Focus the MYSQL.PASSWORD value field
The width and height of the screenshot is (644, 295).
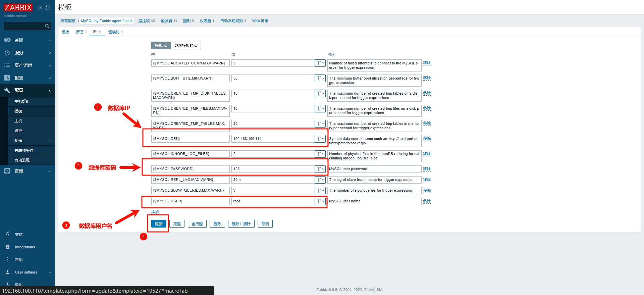click(x=273, y=169)
